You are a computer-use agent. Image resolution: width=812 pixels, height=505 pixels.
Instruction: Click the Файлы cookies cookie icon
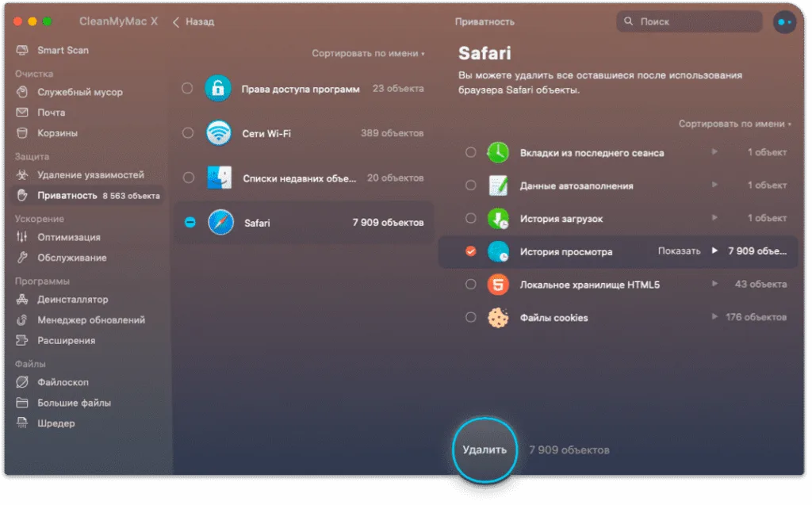(498, 317)
